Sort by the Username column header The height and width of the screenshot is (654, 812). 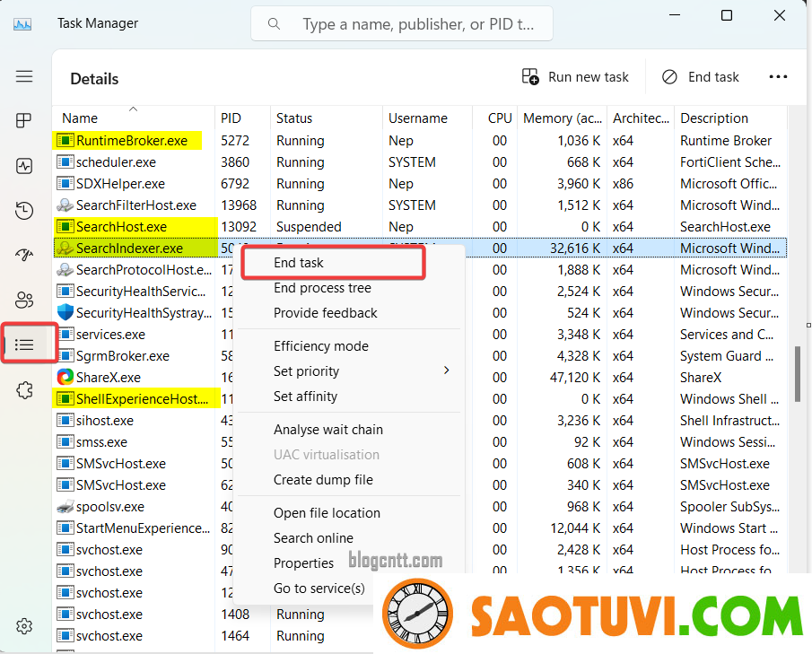427,118
